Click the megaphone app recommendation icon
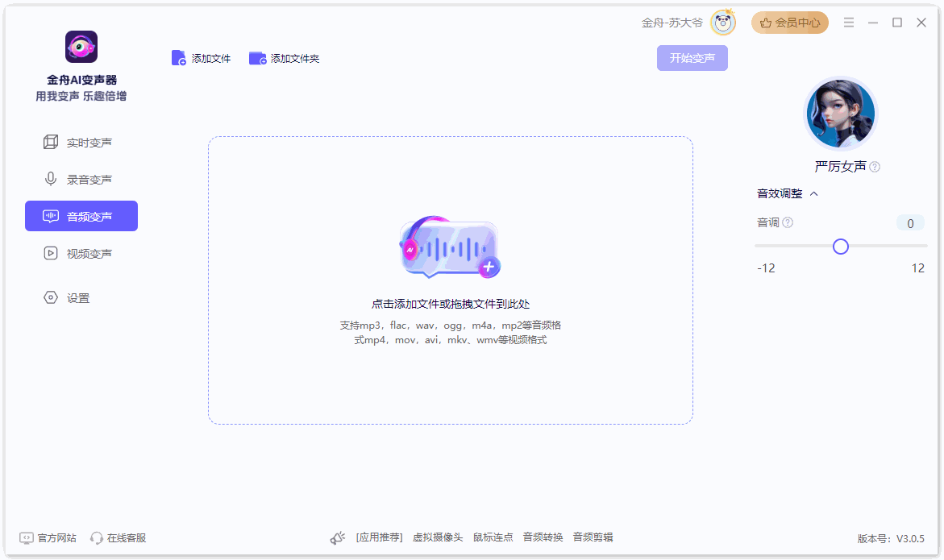This screenshot has width=944, height=560. 338,537
